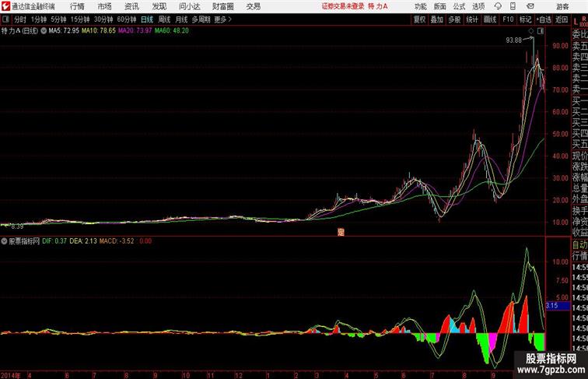Screen dimensions: 588x379
Task: Click the MA60: 48.20 value label
Action: pyautogui.click(x=172, y=31)
